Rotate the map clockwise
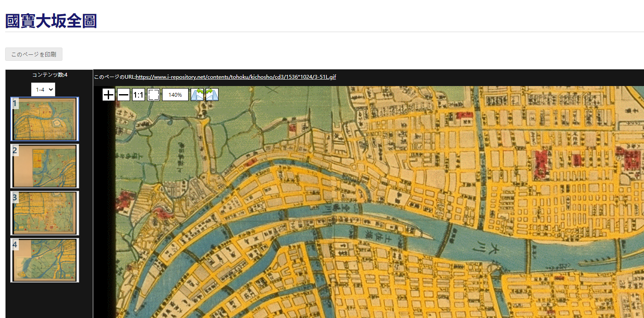Screen dimensions: 644x318 click(x=212, y=95)
